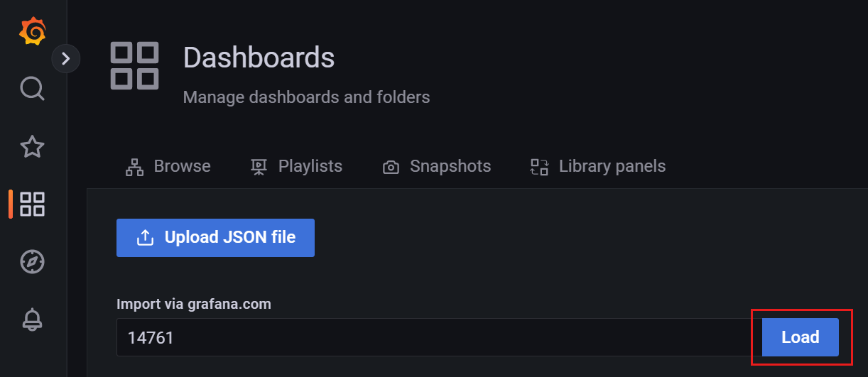Click the Dashboards grid icon in sidebar
This screenshot has height=377, width=868.
[x=33, y=204]
